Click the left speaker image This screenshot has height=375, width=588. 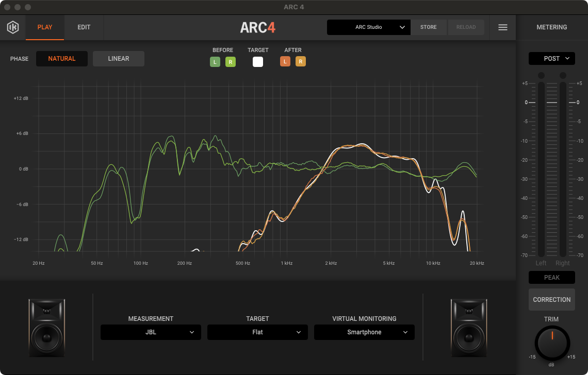(x=47, y=328)
